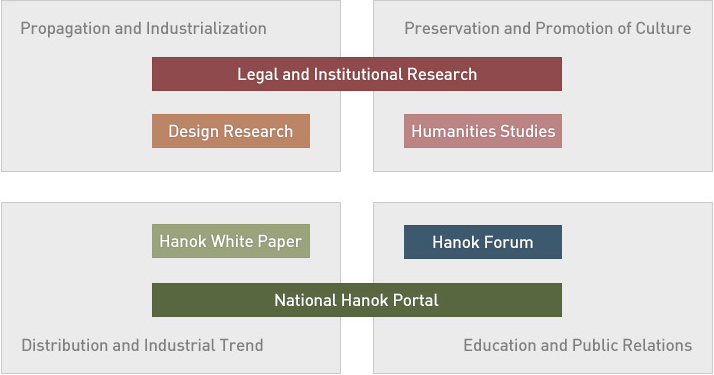Screen dimensions: 714x375
Task: Click empty gray area right of Humanities Studies
Action: pyautogui.click(x=637, y=131)
